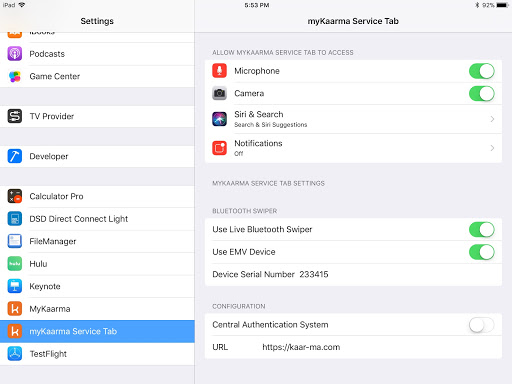Tap the MyKaarma orange icon
The image size is (512, 384).
click(15, 309)
